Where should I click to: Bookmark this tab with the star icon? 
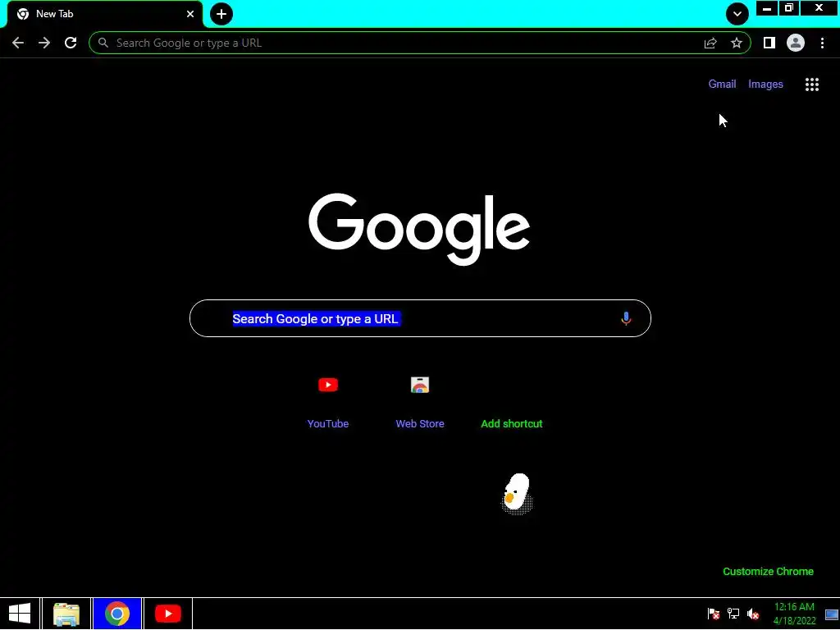[x=737, y=43]
